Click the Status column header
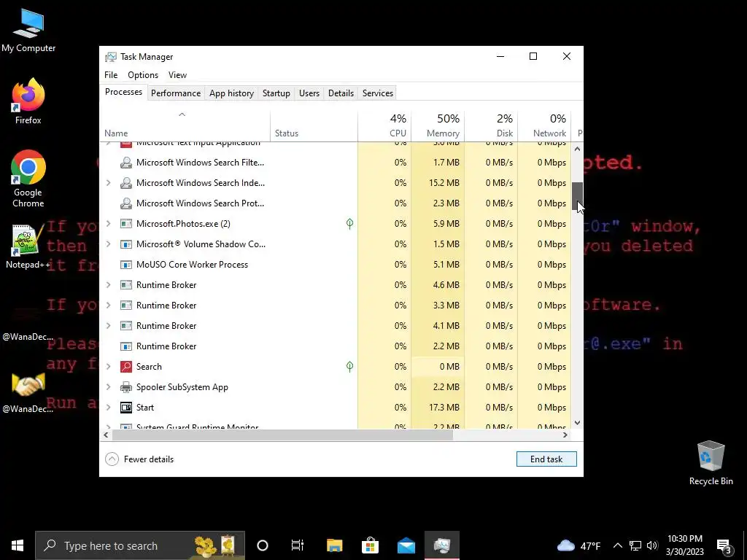Screen dimensions: 747x560 [314, 127]
